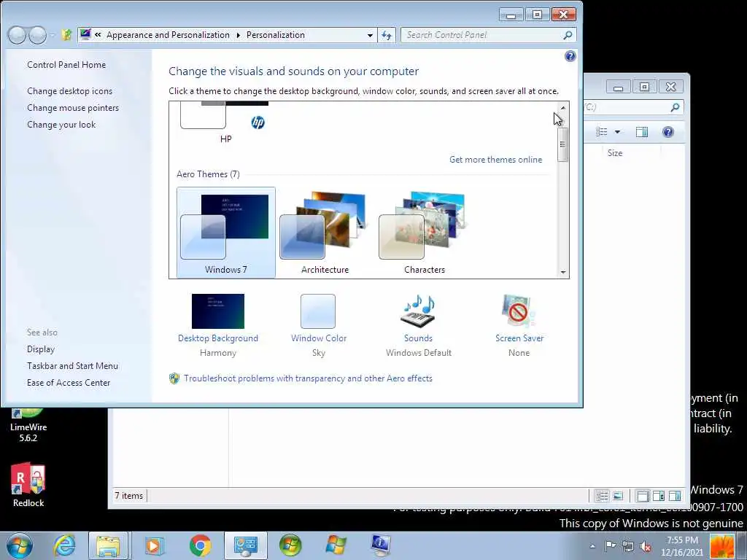This screenshot has width=747, height=560.
Task: Expand the breadcrumb double-chevron overflow
Action: (98, 35)
